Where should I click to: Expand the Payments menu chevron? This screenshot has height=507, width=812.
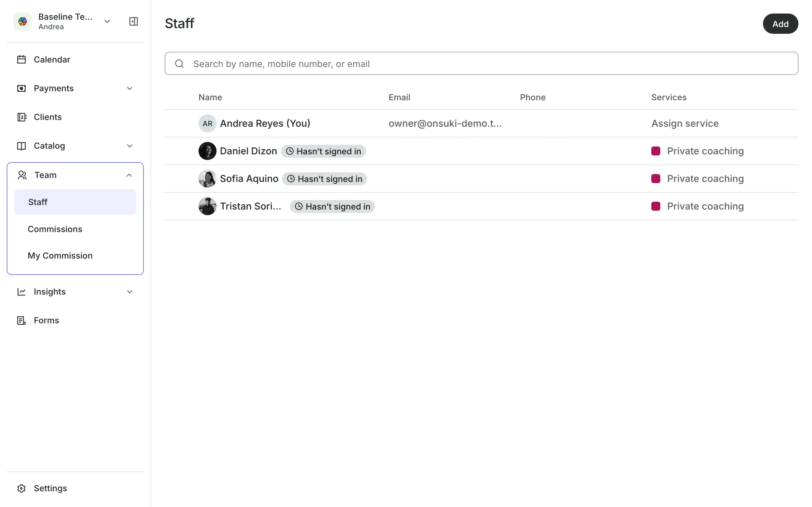point(130,88)
